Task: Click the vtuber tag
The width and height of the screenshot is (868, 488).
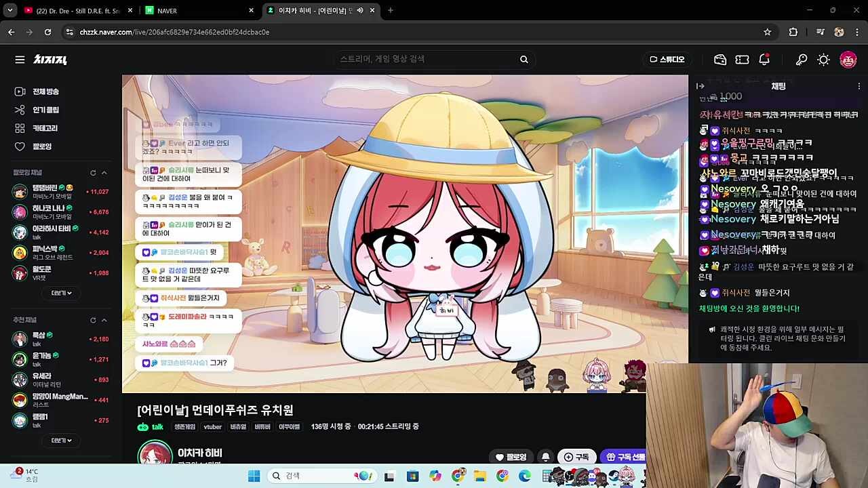Action: pyautogui.click(x=213, y=427)
